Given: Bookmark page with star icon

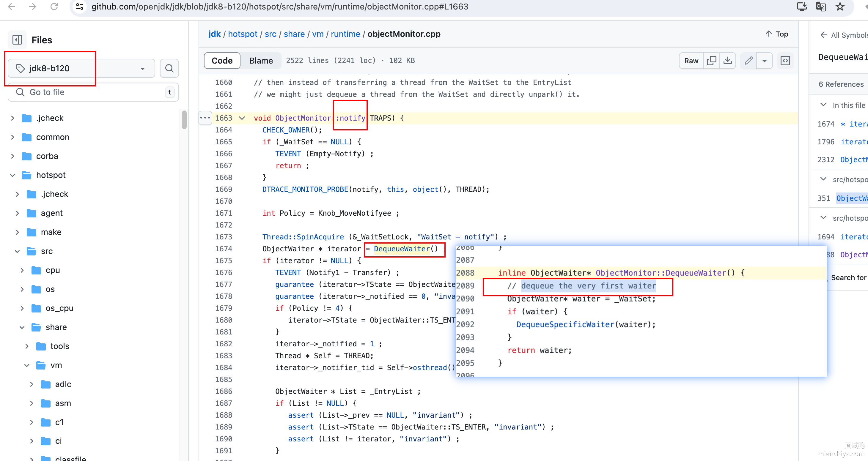Looking at the screenshot, I should [840, 7].
